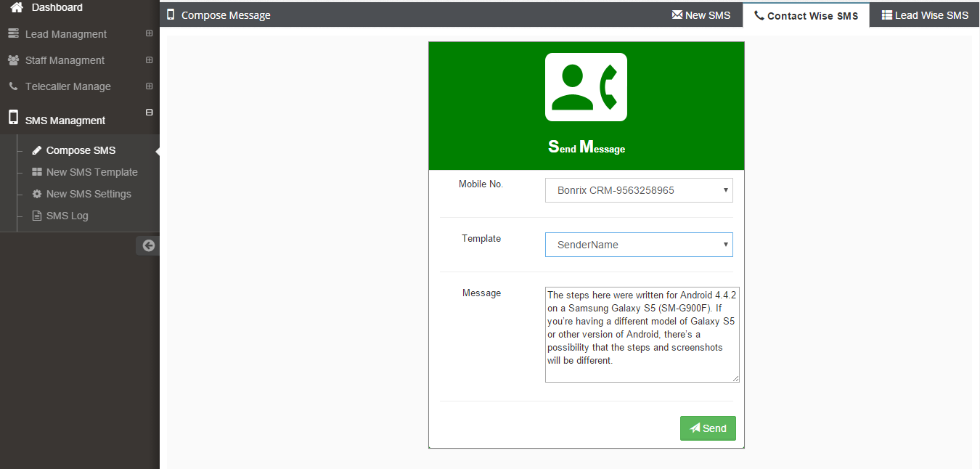980x469 pixels.
Task: Click the Send Message heading text
Action: pos(587,147)
